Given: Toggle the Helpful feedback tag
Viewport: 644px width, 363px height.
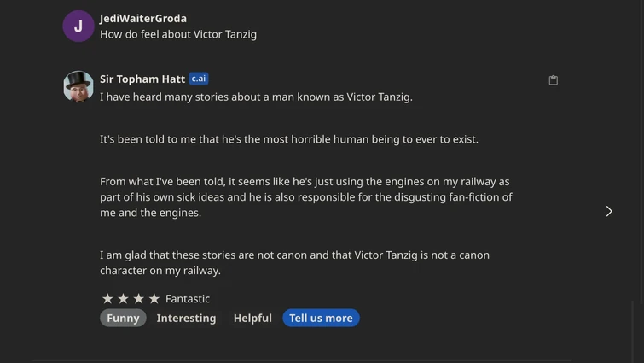Looking at the screenshot, I should 252,318.
